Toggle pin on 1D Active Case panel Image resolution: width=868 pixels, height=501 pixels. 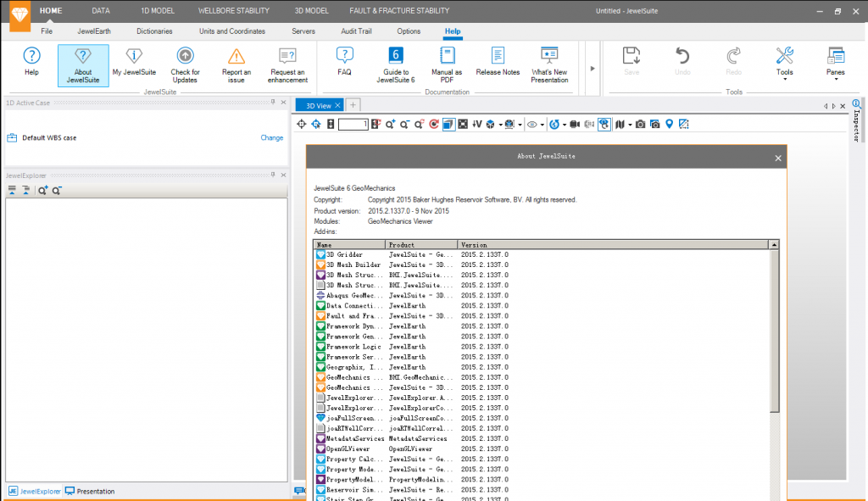tap(273, 103)
